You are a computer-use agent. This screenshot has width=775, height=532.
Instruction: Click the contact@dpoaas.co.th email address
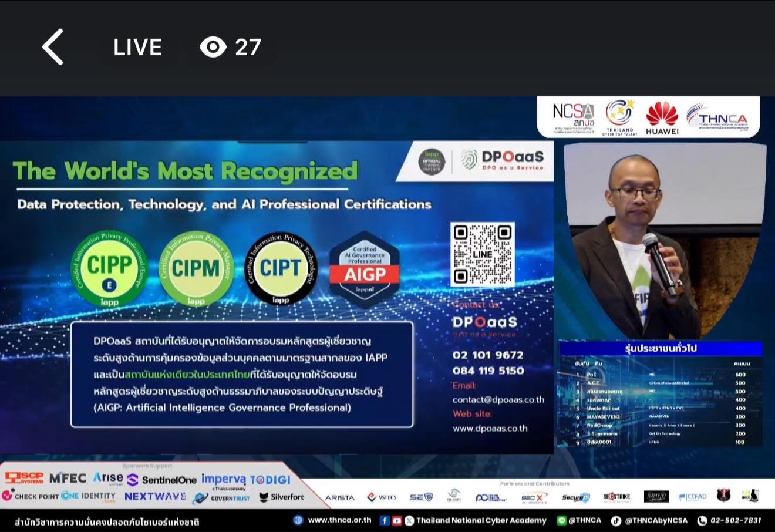498,399
